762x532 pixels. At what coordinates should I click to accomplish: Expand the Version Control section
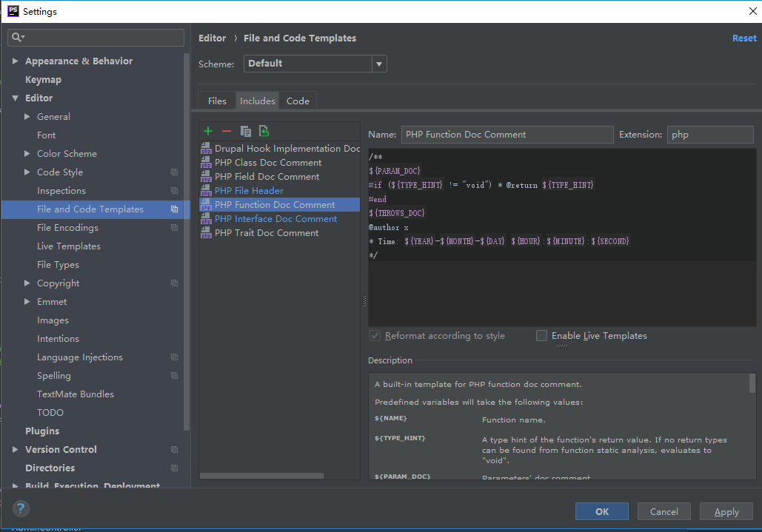pyautogui.click(x=15, y=449)
